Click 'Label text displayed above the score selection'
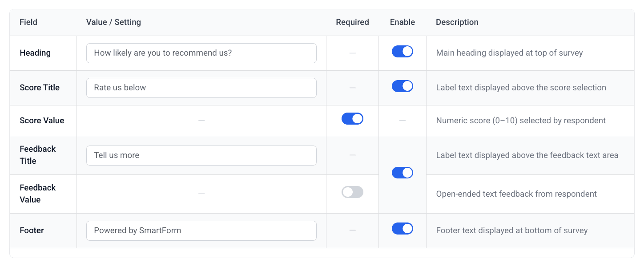 click(521, 88)
